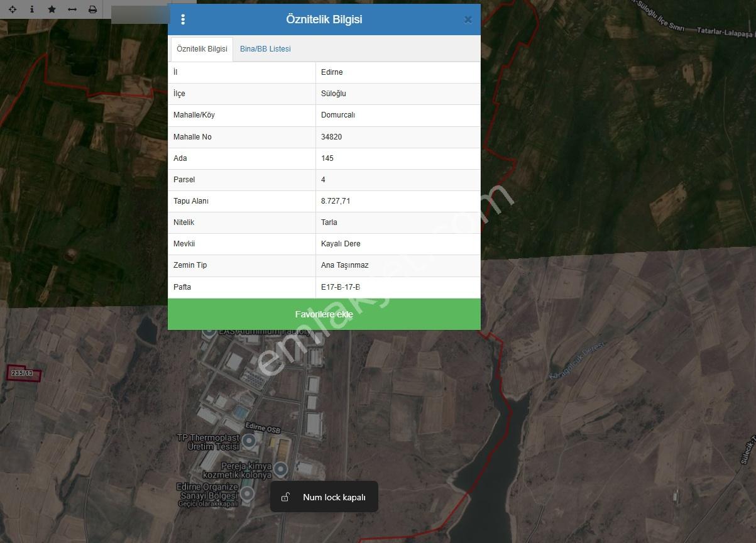Click the Ada value 145
The height and width of the screenshot is (543, 756).
point(327,158)
